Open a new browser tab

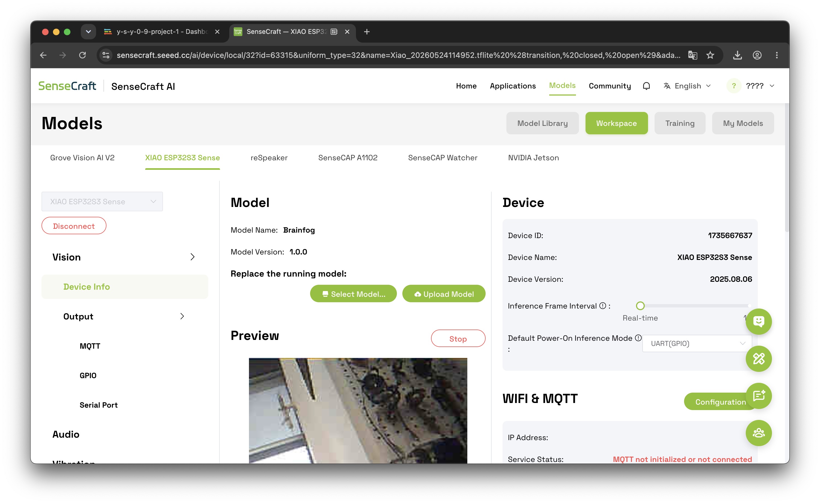pos(367,32)
